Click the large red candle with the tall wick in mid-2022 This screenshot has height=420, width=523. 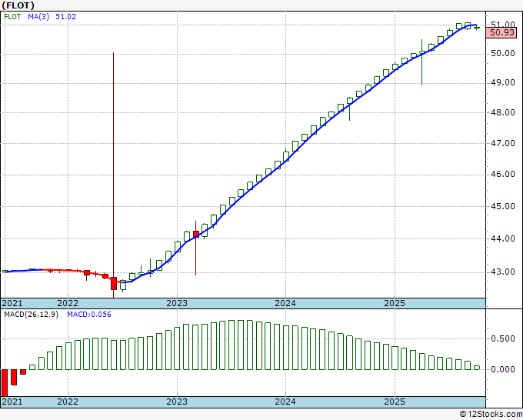(x=114, y=283)
